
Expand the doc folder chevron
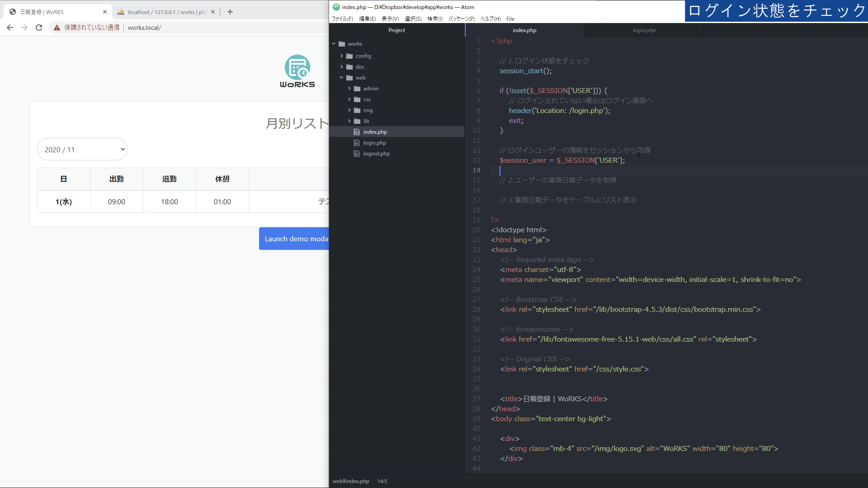tap(342, 67)
